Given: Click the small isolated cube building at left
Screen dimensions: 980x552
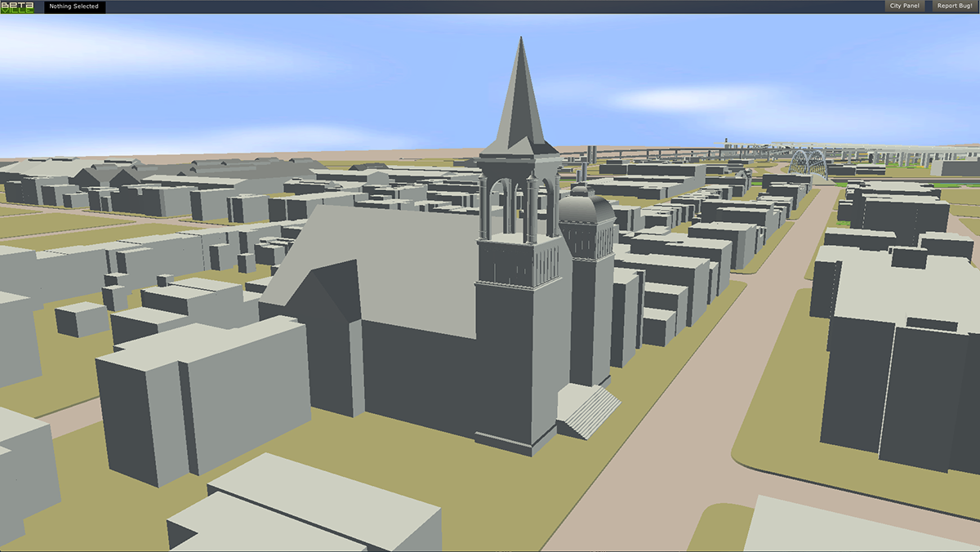Looking at the screenshot, I should click(81, 318).
